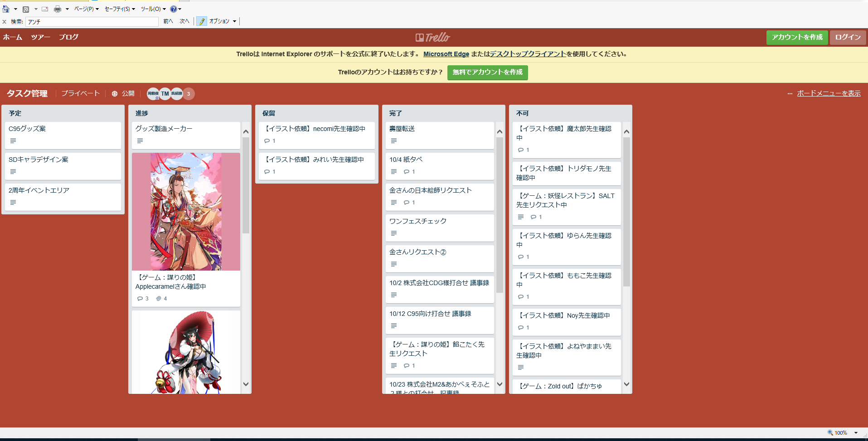Click the 前へ find previous button

(168, 21)
